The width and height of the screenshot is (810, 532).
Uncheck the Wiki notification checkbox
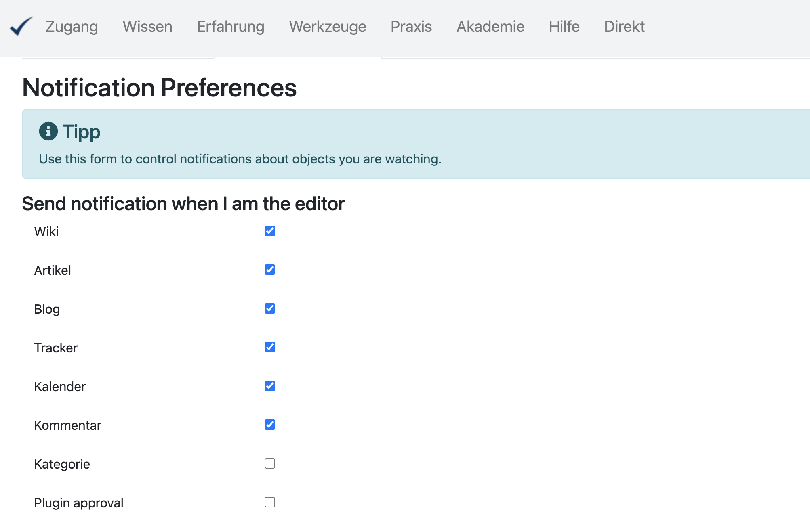(x=270, y=231)
